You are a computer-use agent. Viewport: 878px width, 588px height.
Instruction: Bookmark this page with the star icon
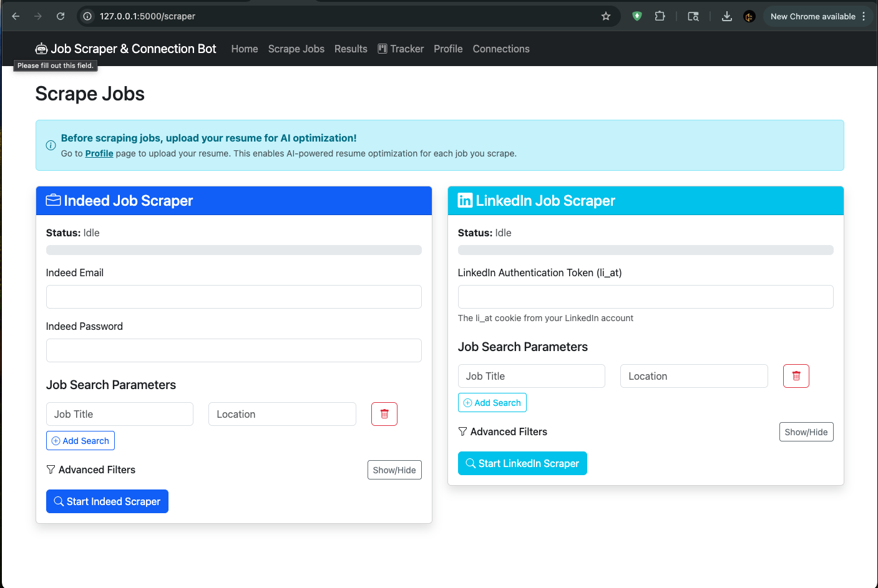(606, 16)
